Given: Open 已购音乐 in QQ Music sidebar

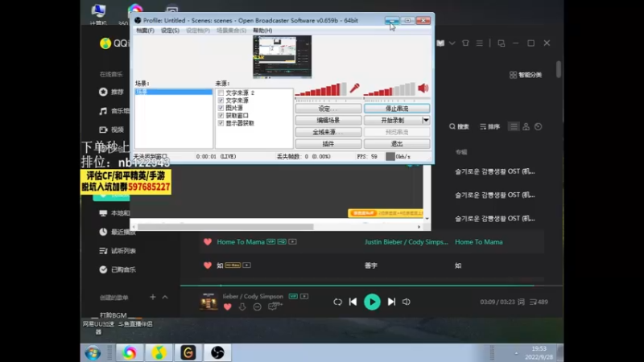Looking at the screenshot, I should [118, 269].
